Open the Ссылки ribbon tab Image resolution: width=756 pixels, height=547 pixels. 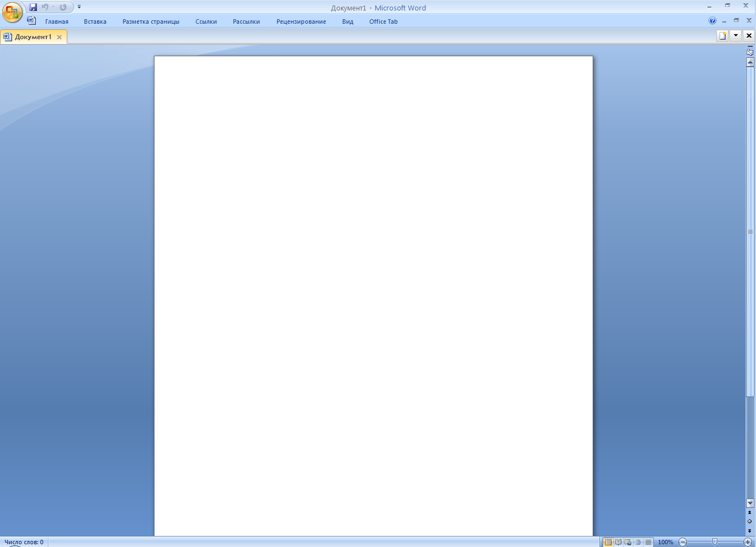coord(206,22)
